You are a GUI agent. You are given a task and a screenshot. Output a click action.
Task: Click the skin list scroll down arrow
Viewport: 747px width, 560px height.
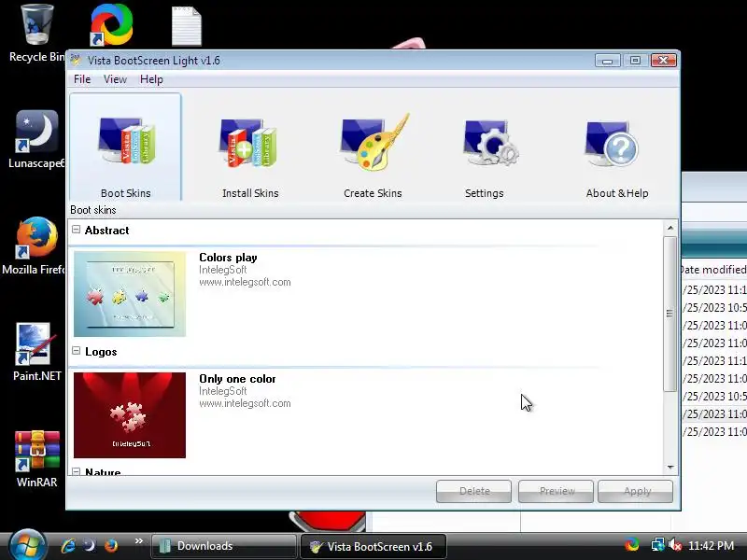point(670,468)
